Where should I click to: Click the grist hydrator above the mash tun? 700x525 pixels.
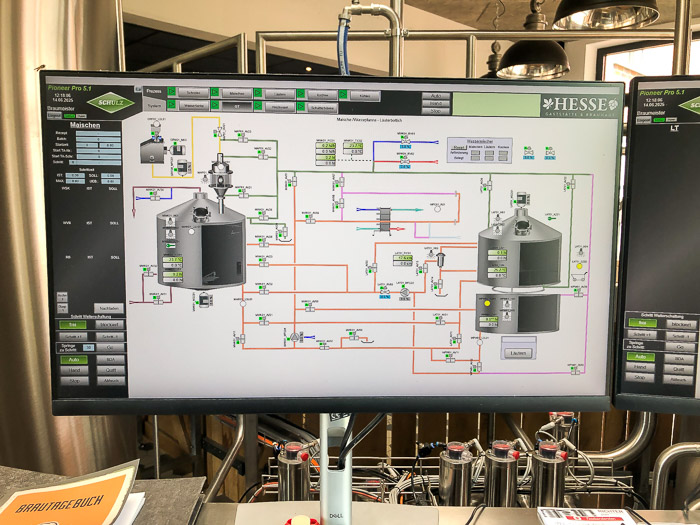coord(220,176)
